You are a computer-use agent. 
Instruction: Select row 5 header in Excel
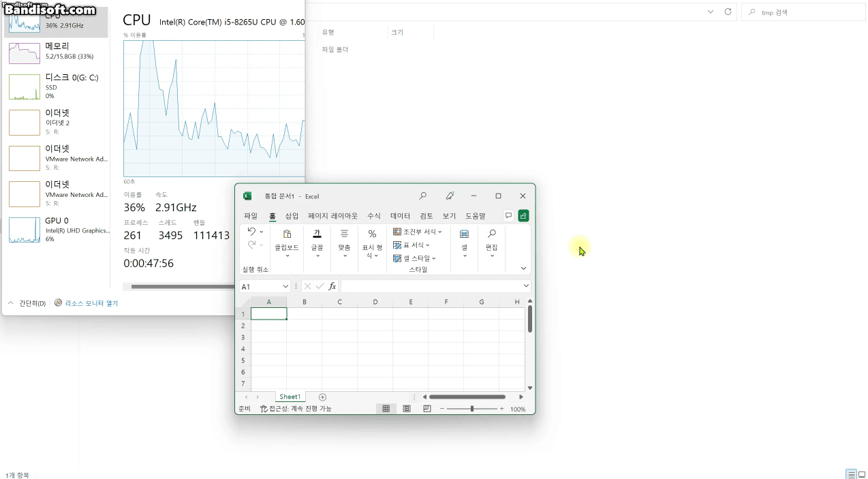pos(243,360)
